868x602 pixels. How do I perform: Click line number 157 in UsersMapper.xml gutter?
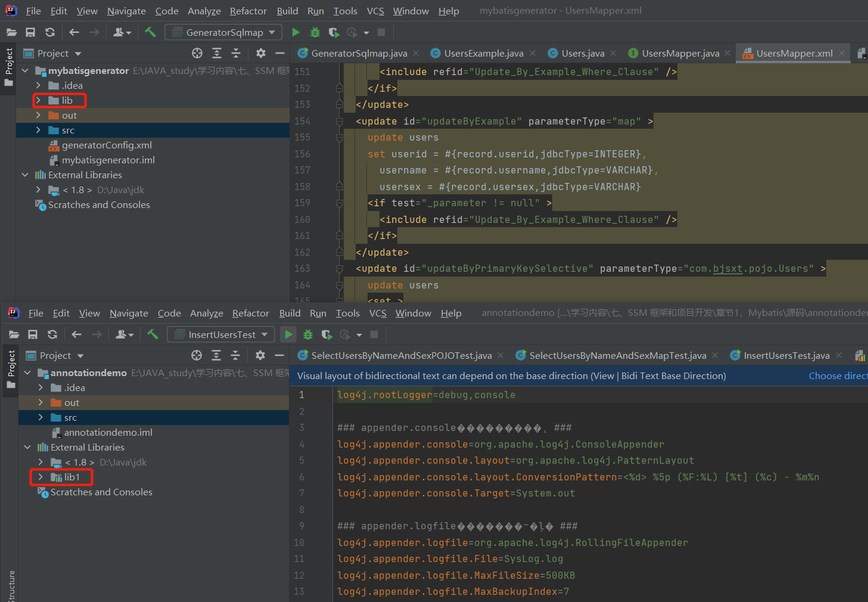point(302,170)
